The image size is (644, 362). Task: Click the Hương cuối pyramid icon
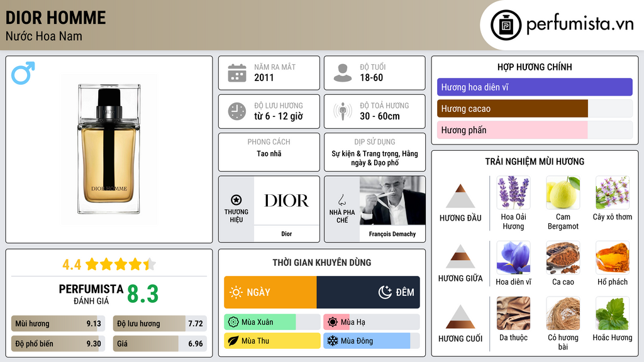(x=460, y=317)
